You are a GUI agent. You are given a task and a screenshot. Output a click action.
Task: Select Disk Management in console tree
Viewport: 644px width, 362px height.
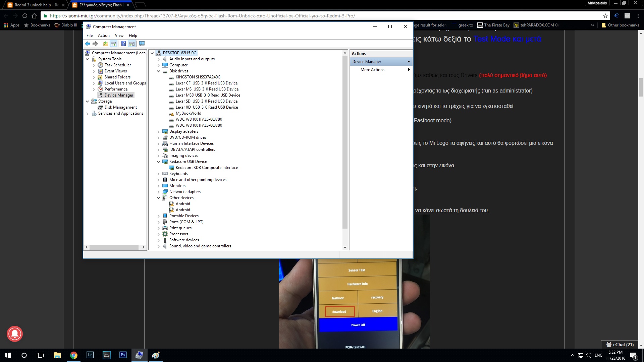click(x=120, y=107)
